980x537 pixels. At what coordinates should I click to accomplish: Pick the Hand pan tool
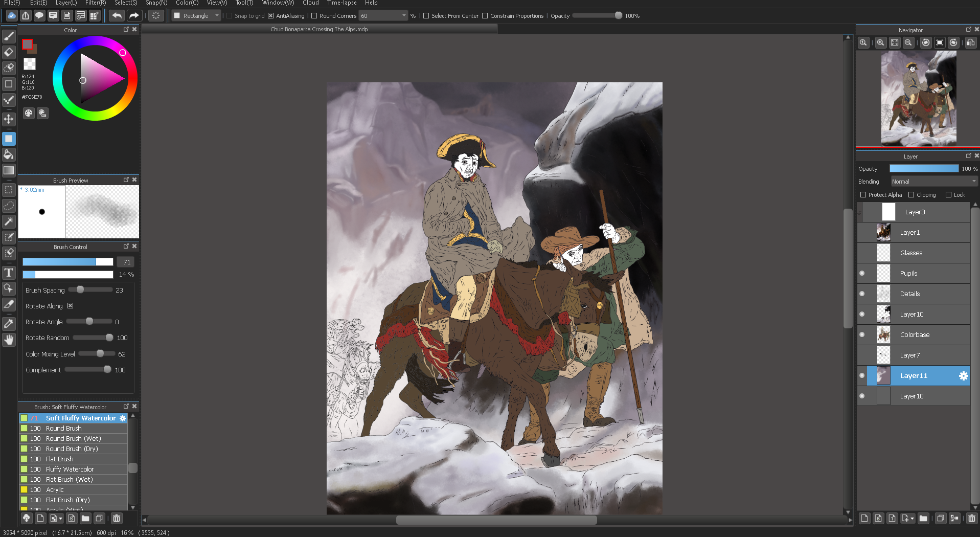pos(9,340)
